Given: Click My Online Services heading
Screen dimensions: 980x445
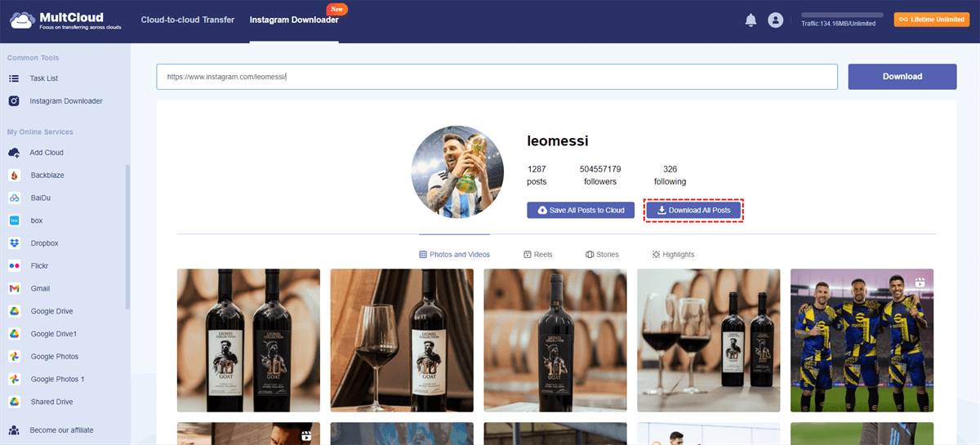Looking at the screenshot, I should [x=40, y=131].
